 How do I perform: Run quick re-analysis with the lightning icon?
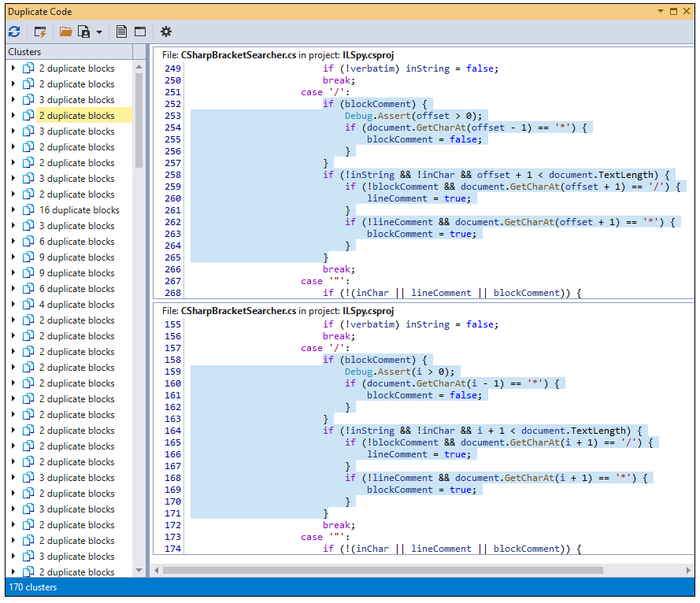pos(41,31)
